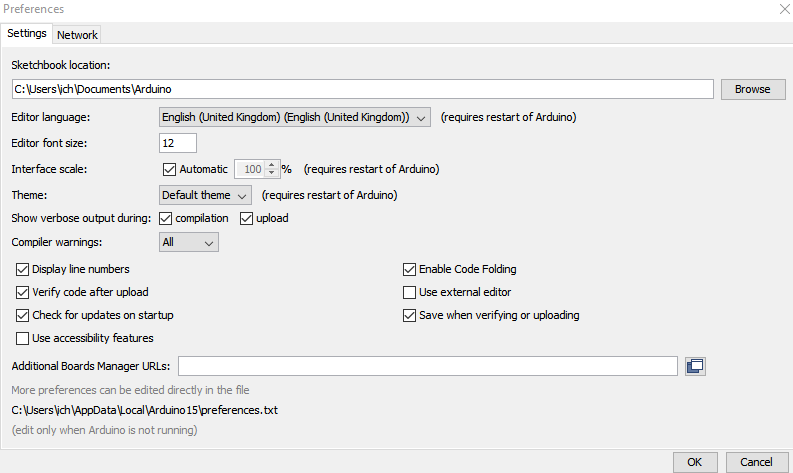The image size is (793, 473).
Task: Decrease interface scale with the down arrow
Action: click(272, 173)
